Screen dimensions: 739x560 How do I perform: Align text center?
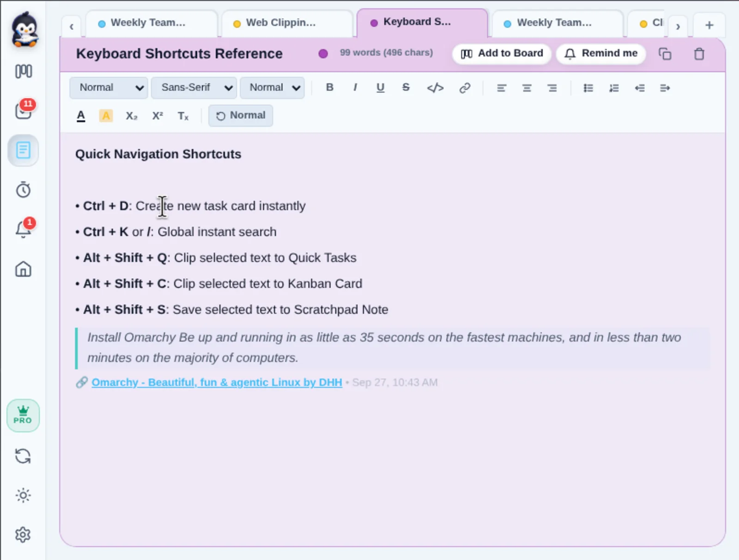tap(527, 88)
